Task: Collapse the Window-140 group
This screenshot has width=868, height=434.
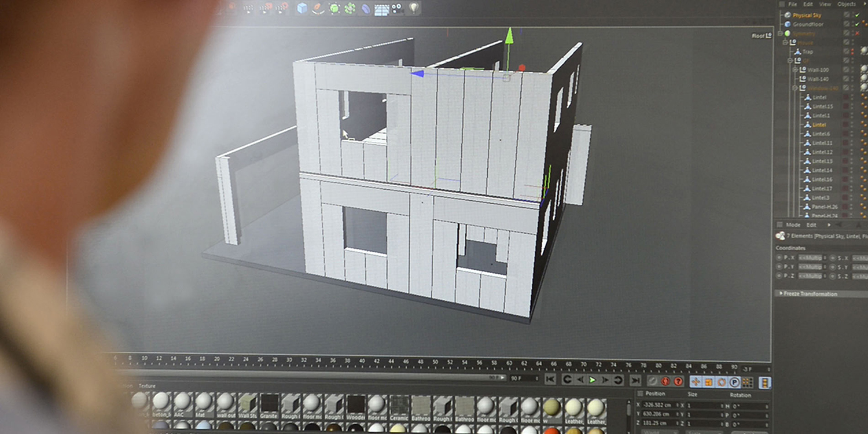Action: tap(795, 88)
